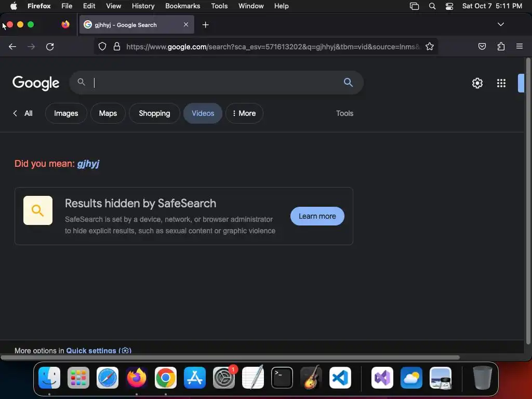Click the horizontal page scrollbar
Screen dimensions: 532x399
pos(230,357)
